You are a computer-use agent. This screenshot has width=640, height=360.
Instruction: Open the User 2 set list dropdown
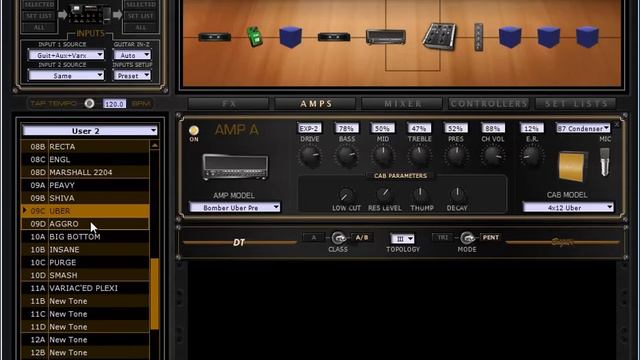[x=90, y=131]
